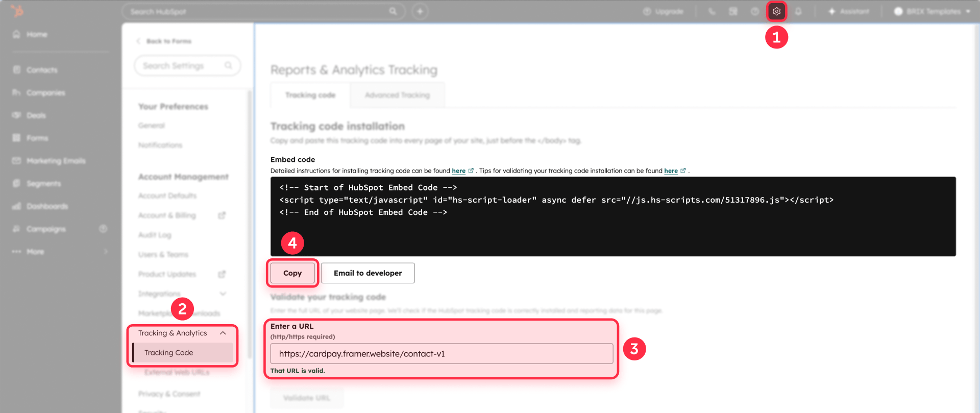
Task: Open Account & Billing settings
Action: [x=167, y=215]
